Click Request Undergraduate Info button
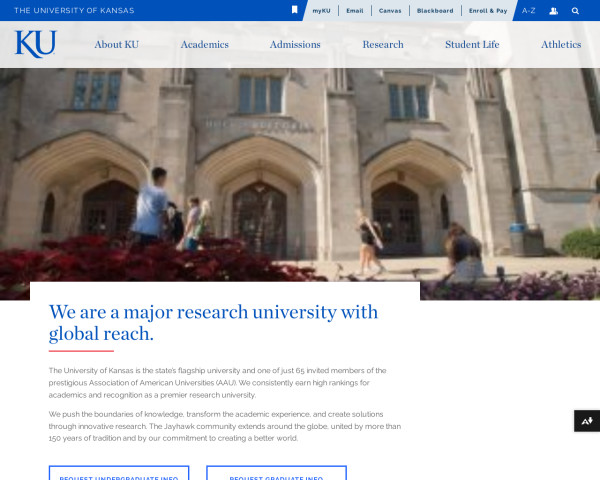 point(120,474)
